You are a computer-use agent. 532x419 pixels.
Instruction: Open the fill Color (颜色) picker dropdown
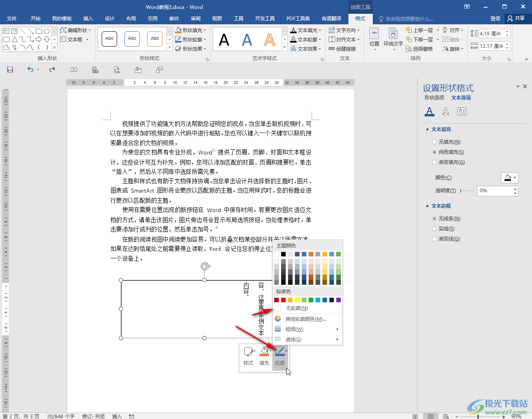point(510,178)
